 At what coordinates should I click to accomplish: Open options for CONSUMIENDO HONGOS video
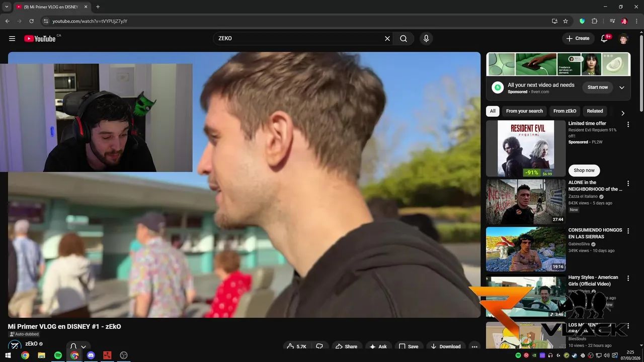pos(628,231)
